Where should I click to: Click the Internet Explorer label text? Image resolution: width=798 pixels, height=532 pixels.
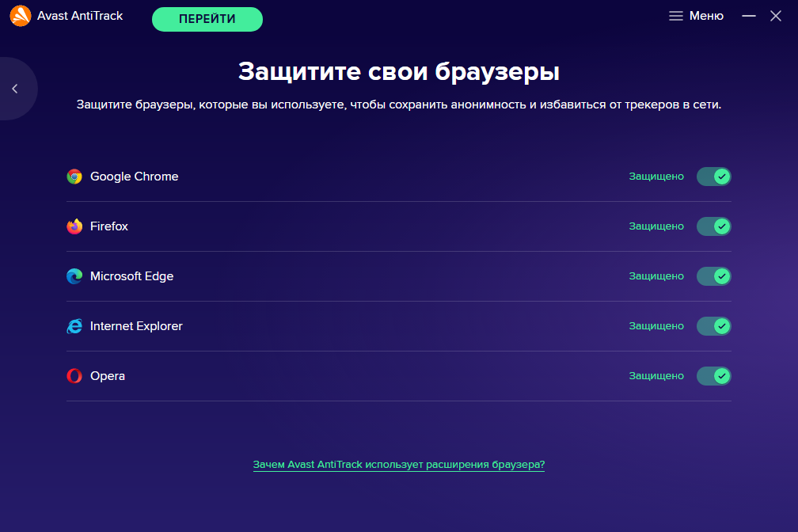136,326
